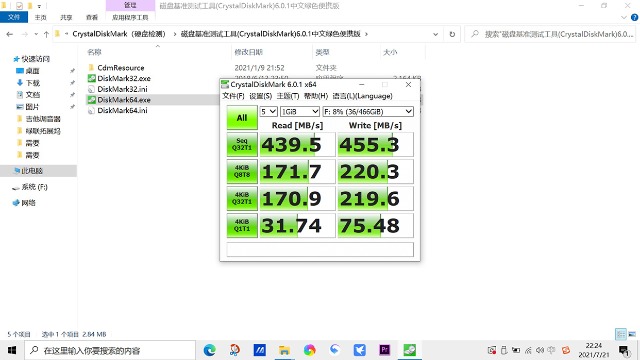Select the CdmResource folder
The height and width of the screenshot is (360, 640).
[121, 68]
